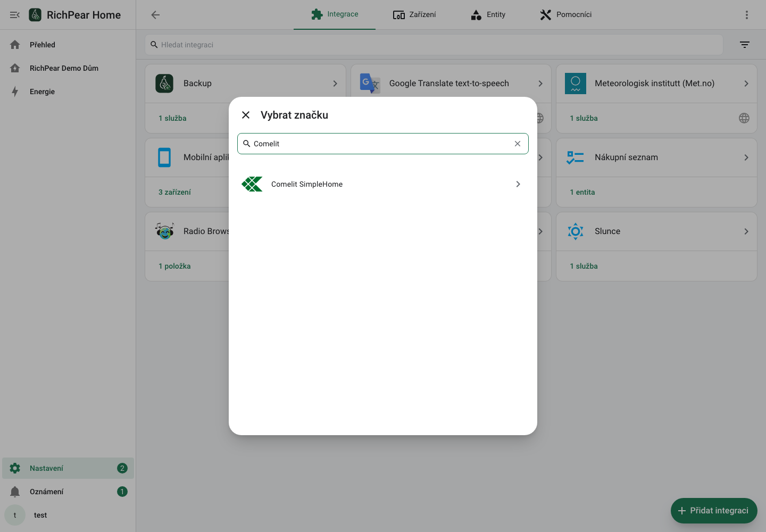
Task: Click the mobile app phone icon
Action: point(164,157)
